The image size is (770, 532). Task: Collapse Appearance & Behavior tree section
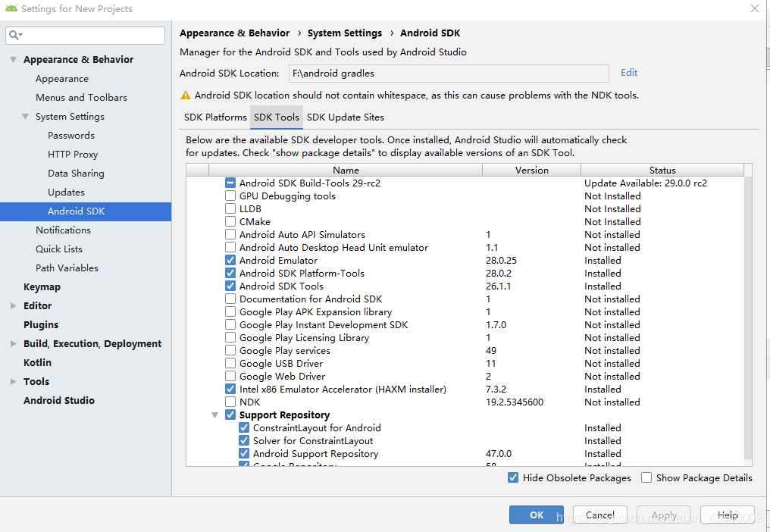(x=13, y=59)
